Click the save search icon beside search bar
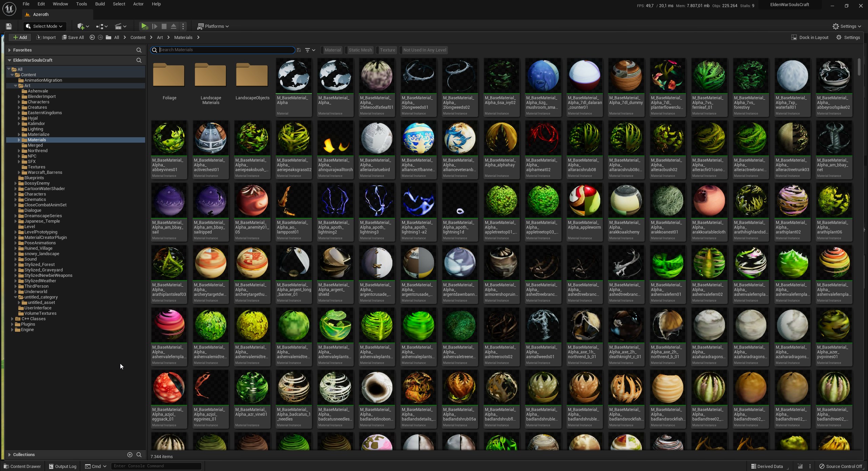868x471 pixels. 299,50
